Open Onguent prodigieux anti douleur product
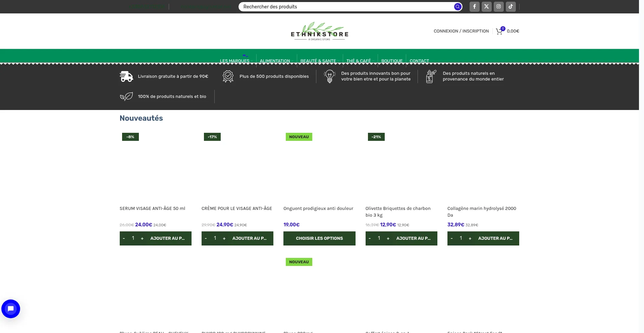Image resolution: width=644 pixels, height=333 pixels. 318,209
